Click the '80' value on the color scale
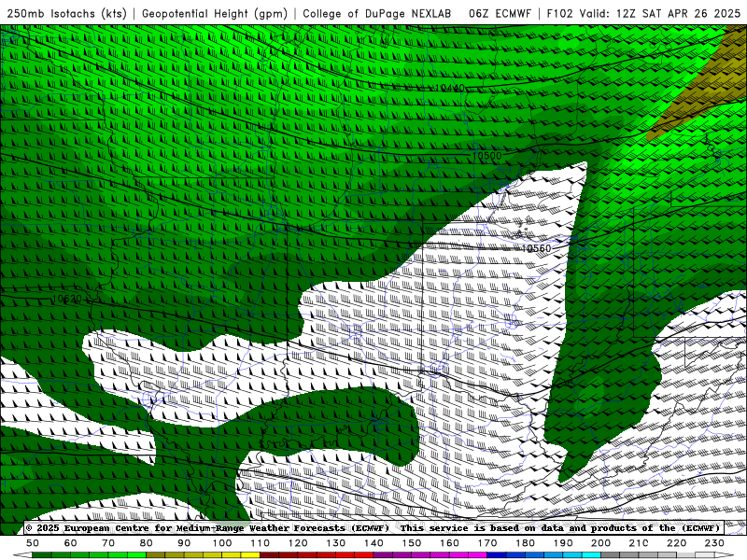 (x=147, y=543)
